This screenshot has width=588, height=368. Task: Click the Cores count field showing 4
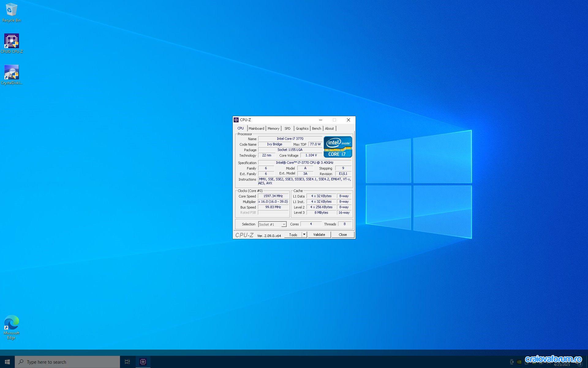pos(311,224)
